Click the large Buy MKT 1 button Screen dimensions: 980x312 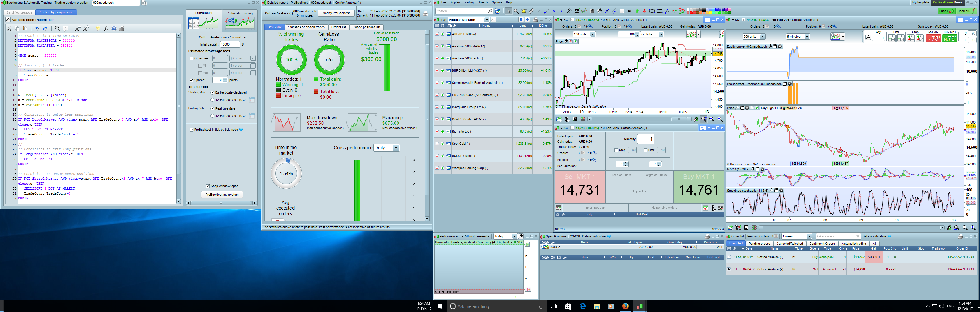tap(698, 187)
